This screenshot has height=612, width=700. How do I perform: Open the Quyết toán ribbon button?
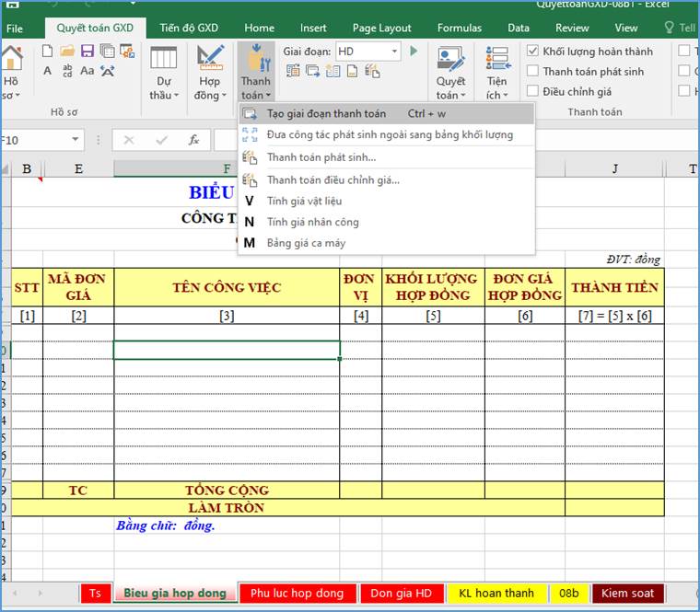[450, 71]
